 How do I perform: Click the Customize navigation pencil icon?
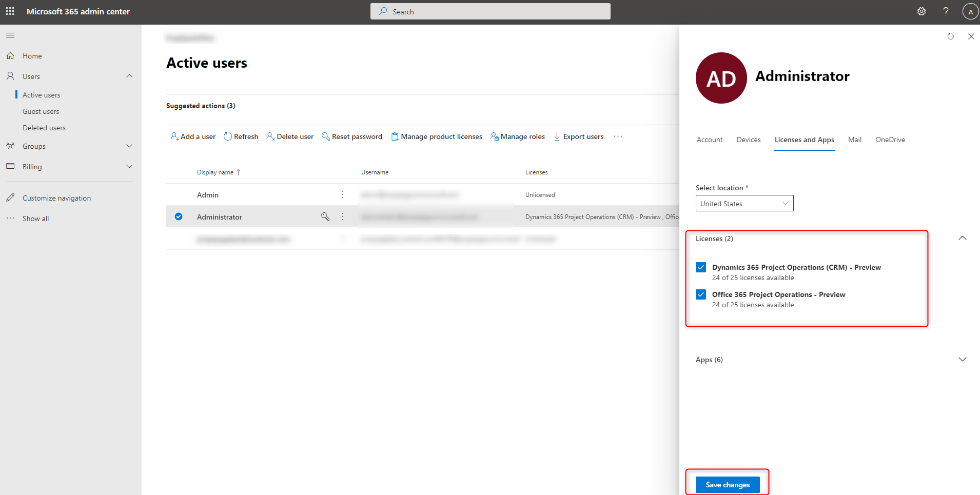pos(10,197)
